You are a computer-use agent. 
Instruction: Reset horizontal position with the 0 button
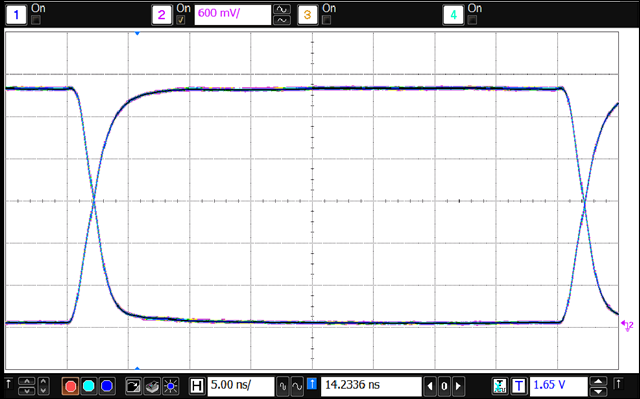click(x=444, y=386)
